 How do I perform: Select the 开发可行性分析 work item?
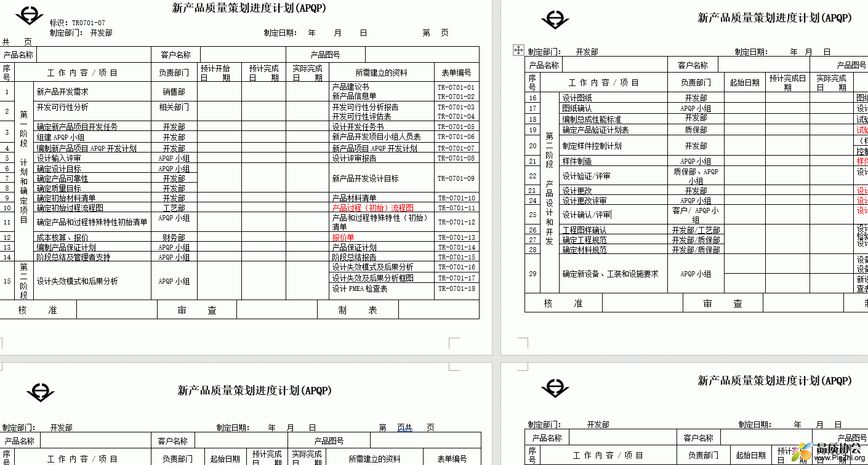(x=63, y=107)
